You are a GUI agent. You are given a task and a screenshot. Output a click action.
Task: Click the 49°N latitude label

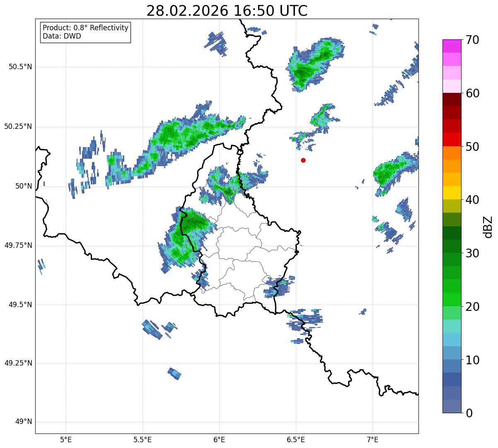coord(24,422)
